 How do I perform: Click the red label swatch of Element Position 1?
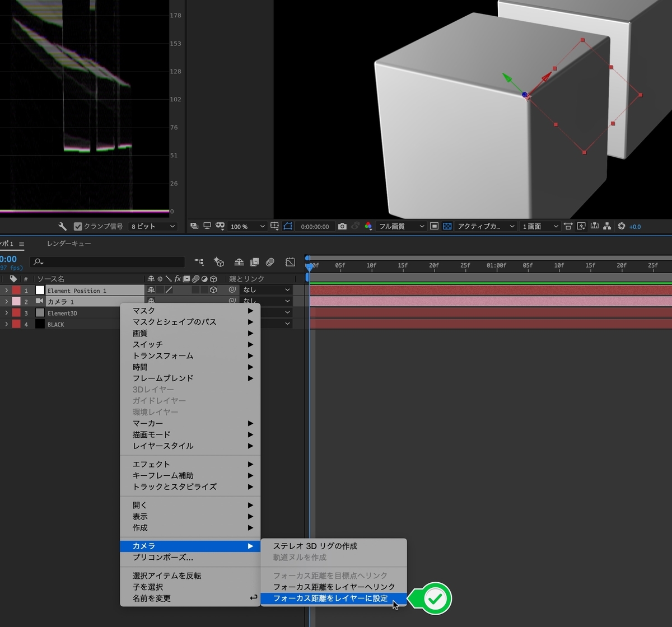(16, 290)
